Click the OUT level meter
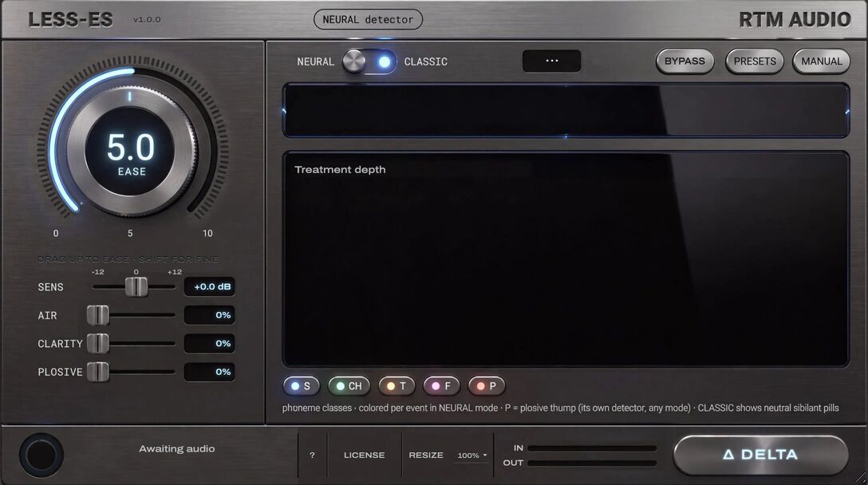Screen dimensions: 868x485 (592, 463)
